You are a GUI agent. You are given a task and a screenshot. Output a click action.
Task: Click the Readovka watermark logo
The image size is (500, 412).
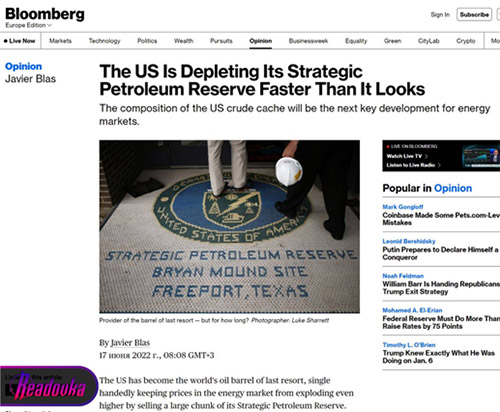click(x=48, y=386)
